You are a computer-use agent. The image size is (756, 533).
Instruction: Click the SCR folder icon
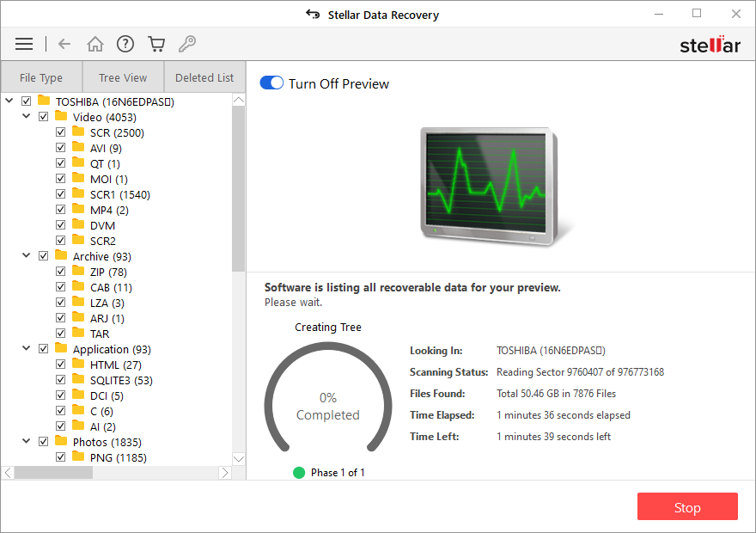(78, 132)
